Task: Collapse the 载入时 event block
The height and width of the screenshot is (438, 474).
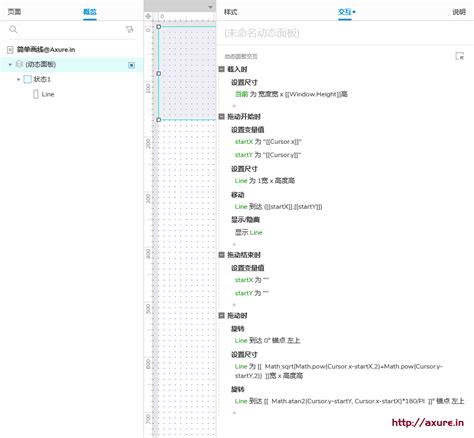Action: (221, 69)
